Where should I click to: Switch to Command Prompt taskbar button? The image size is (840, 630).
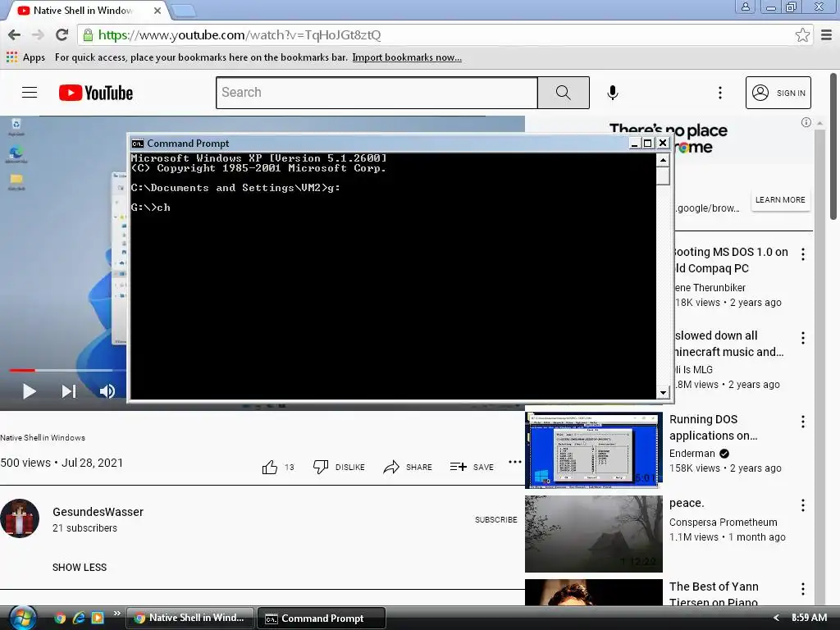pyautogui.click(x=322, y=619)
